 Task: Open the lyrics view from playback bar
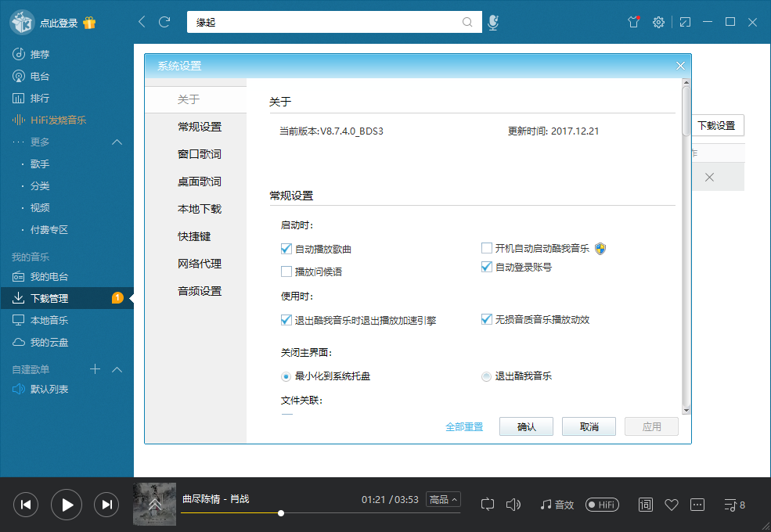(645, 505)
